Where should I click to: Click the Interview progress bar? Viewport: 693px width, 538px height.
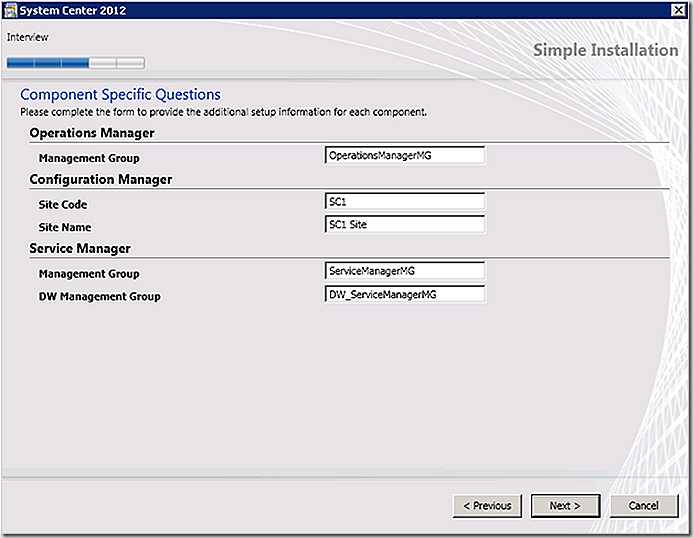(76, 63)
